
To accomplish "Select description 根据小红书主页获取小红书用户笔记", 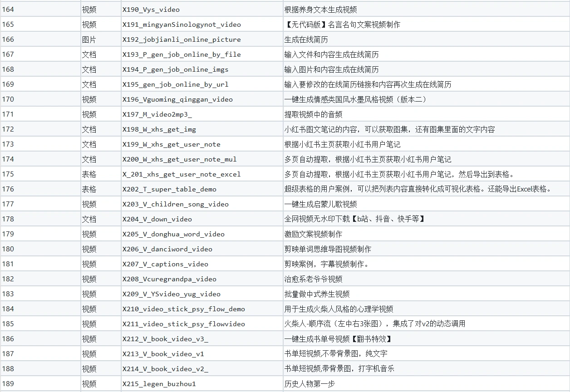I will [342, 144].
